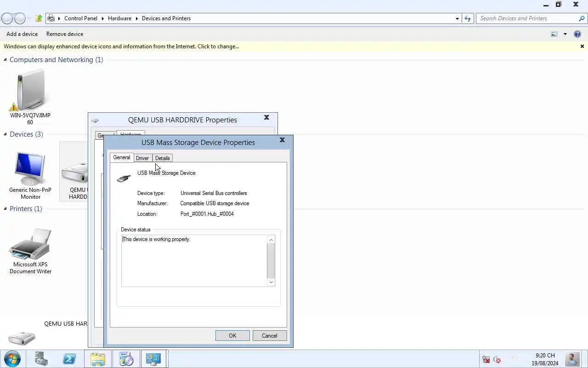Open the media application on the taskbar
Screen dimensions: 588x368
(x=125, y=359)
